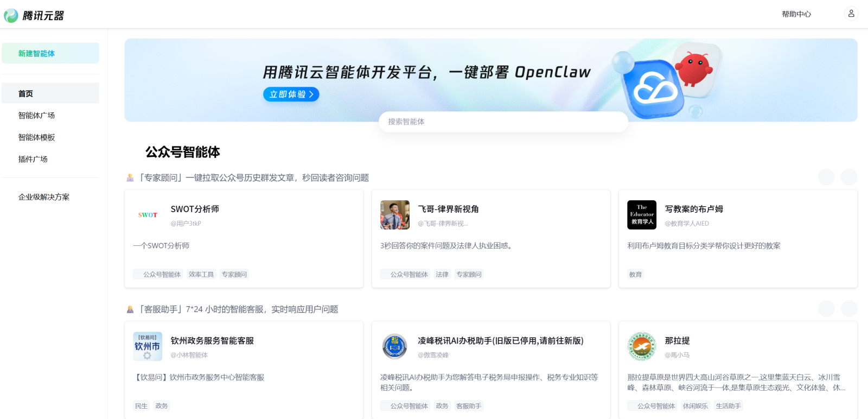Open the 飞哥-律界新视角 card title
Screen dimensions: 868x419
tap(448, 209)
